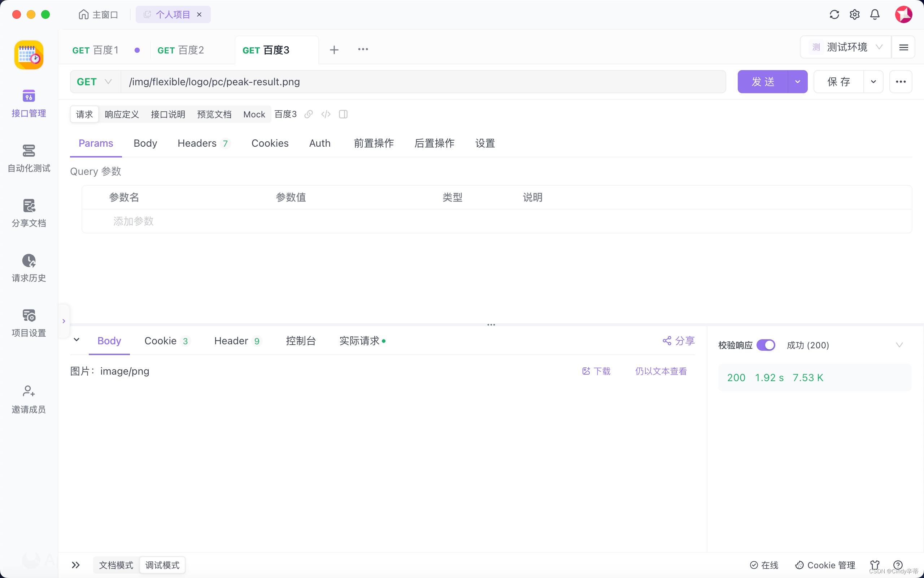Open 分享文档 in the sidebar

(x=29, y=213)
